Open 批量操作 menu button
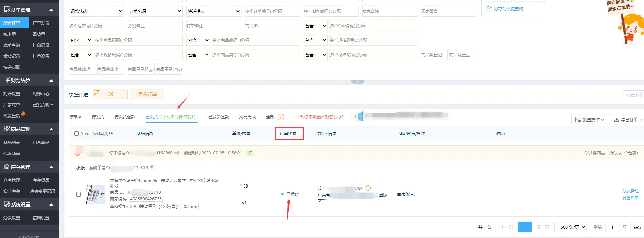The width and height of the screenshot is (644, 238). 590,120
